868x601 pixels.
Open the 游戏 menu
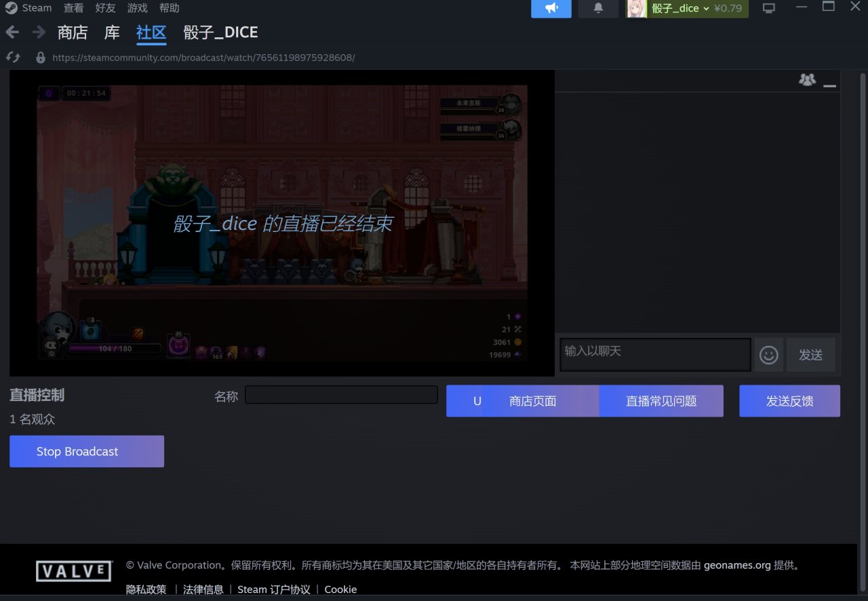[138, 8]
